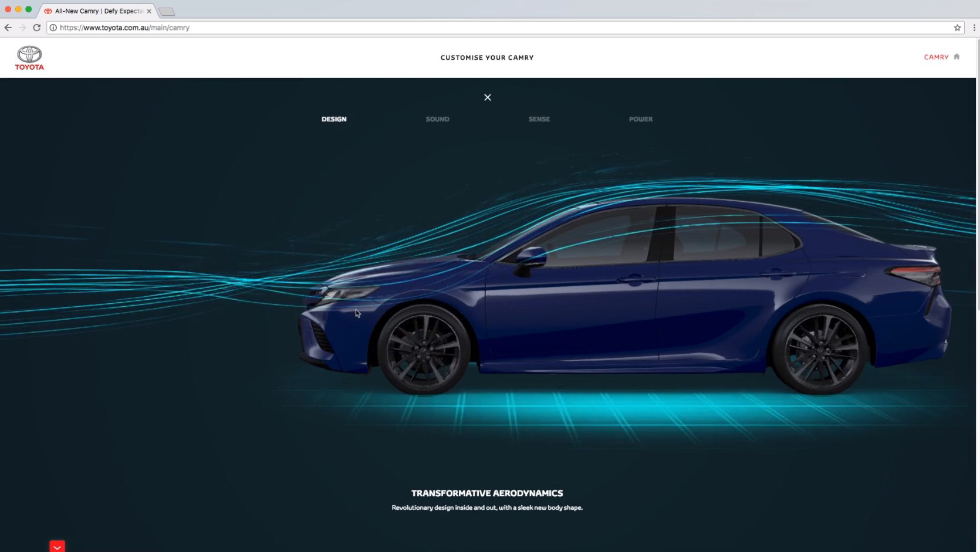
Task: Open the SENSE tab
Action: (x=539, y=119)
